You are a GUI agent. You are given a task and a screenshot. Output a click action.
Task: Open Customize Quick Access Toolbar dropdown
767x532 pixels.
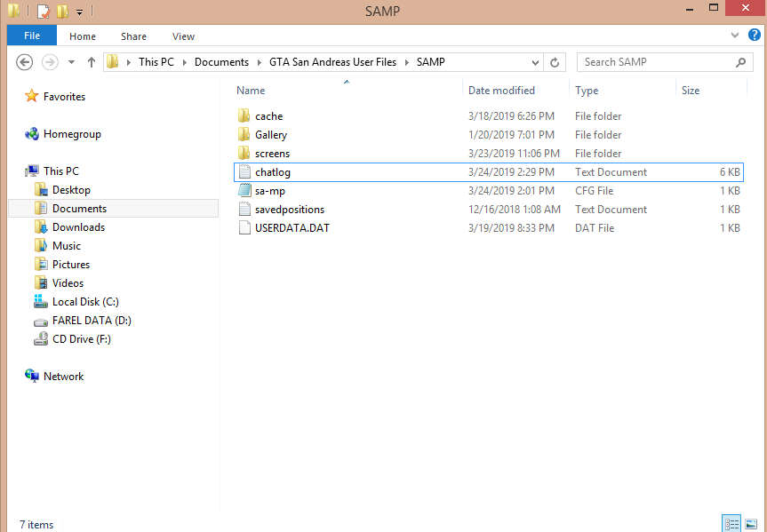pos(79,12)
